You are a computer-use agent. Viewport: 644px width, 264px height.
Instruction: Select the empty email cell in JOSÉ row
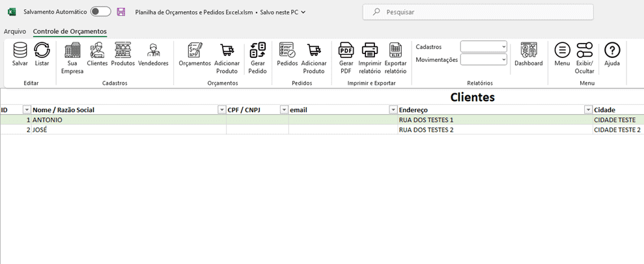(343, 130)
